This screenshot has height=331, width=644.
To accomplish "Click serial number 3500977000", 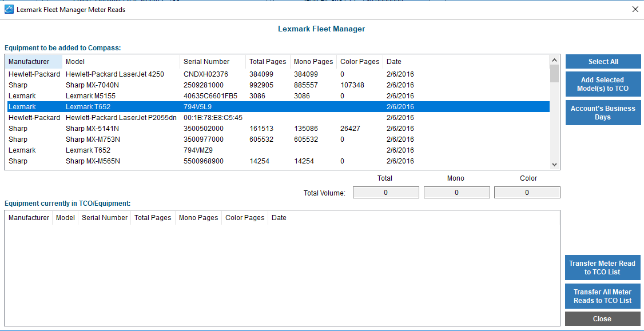I will tap(204, 139).
